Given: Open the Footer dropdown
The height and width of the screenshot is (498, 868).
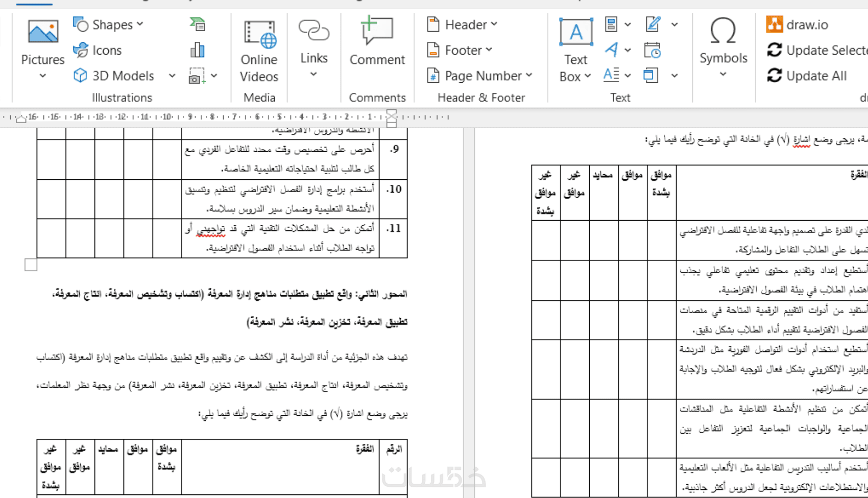Looking at the screenshot, I should (x=460, y=50).
